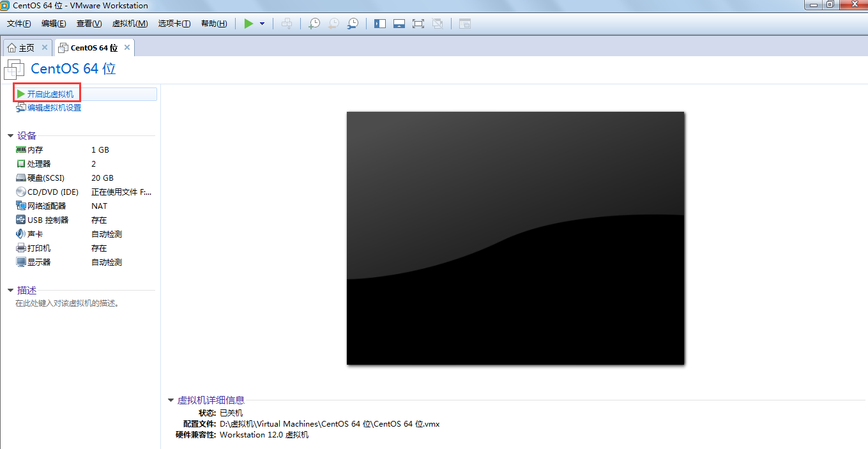Click the home icon on the 主页 tab

[11, 48]
